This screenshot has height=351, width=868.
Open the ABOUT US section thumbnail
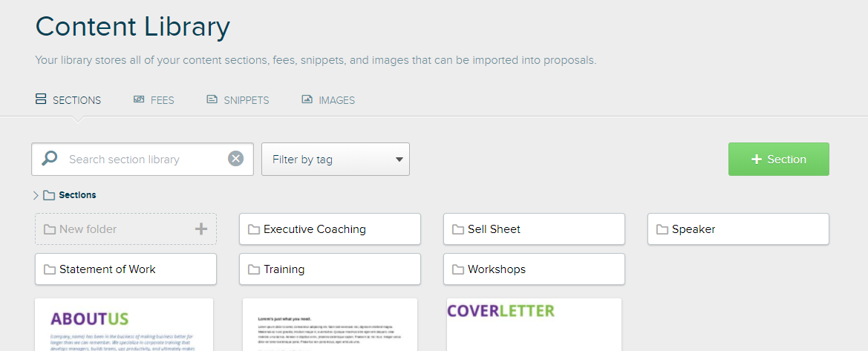[x=124, y=324]
